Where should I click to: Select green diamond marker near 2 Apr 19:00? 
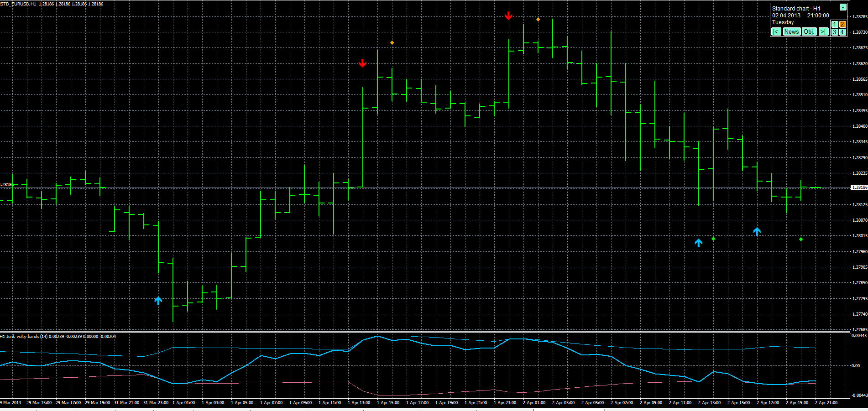[x=801, y=239]
